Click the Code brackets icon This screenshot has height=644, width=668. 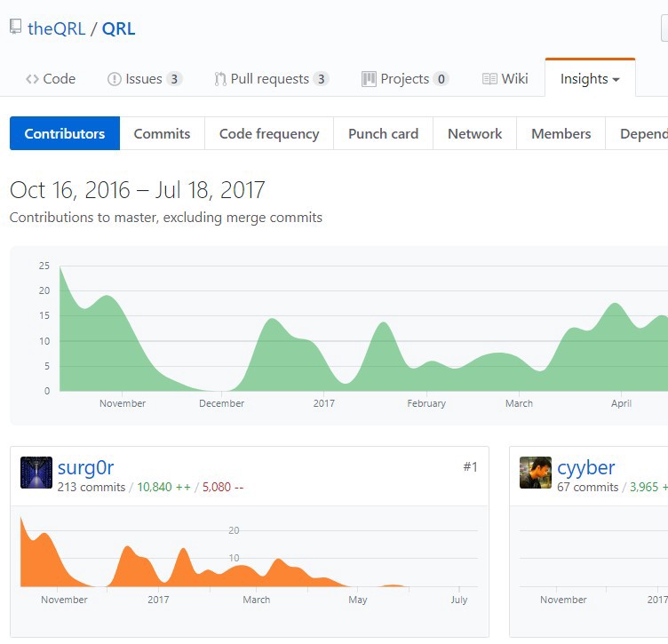coord(32,79)
